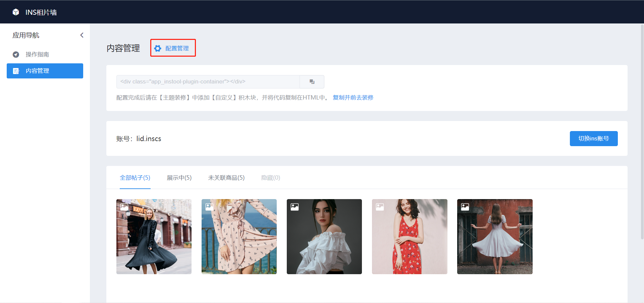Click the 内容管理 page heading
Screen dimensions: 644x303
pos(123,48)
